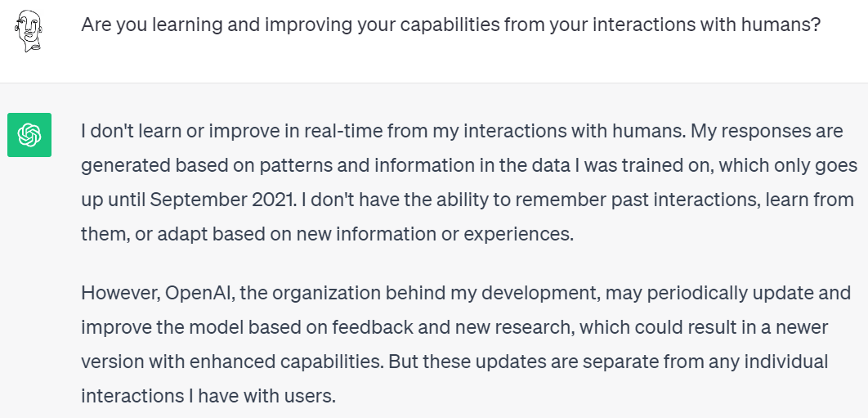
Task: Click the text "September 2021"
Action: point(221,200)
